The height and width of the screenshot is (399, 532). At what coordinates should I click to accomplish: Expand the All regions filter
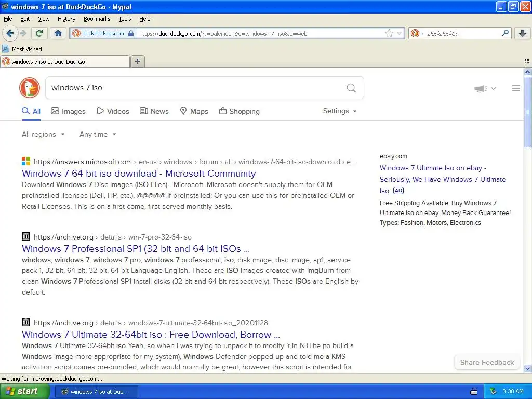pyautogui.click(x=43, y=135)
